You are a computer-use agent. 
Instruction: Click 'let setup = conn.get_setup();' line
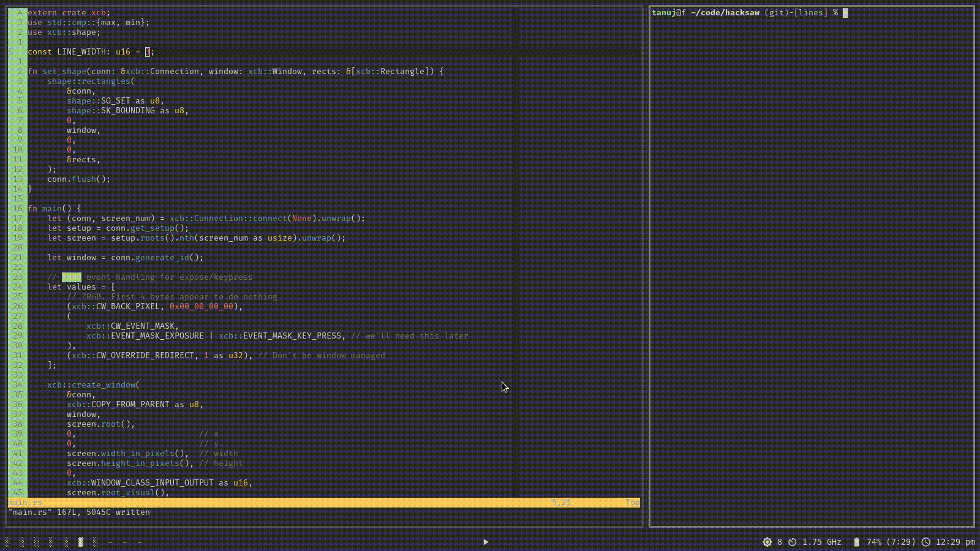tap(118, 228)
